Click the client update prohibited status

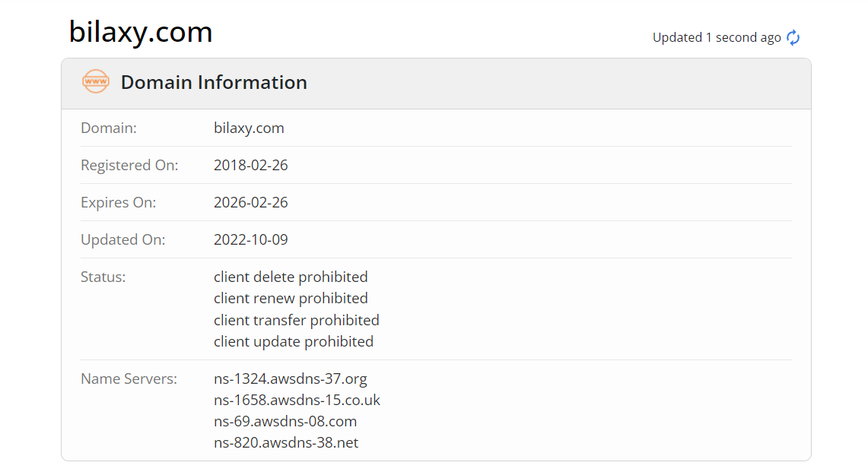294,342
